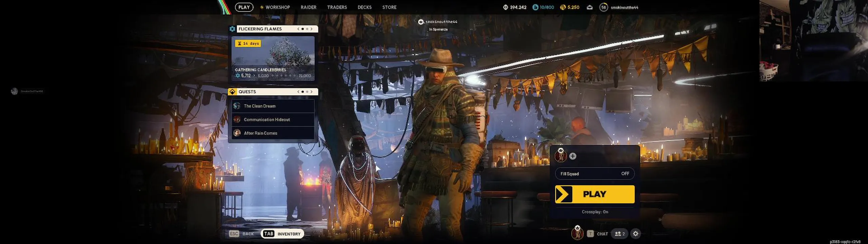Screen dimensions: 868x244
Task: Toggle the Fill Squad option
Action: point(595,174)
